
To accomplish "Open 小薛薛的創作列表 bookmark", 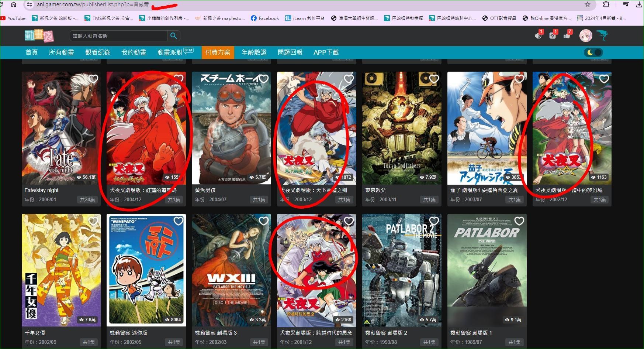I will click(164, 18).
